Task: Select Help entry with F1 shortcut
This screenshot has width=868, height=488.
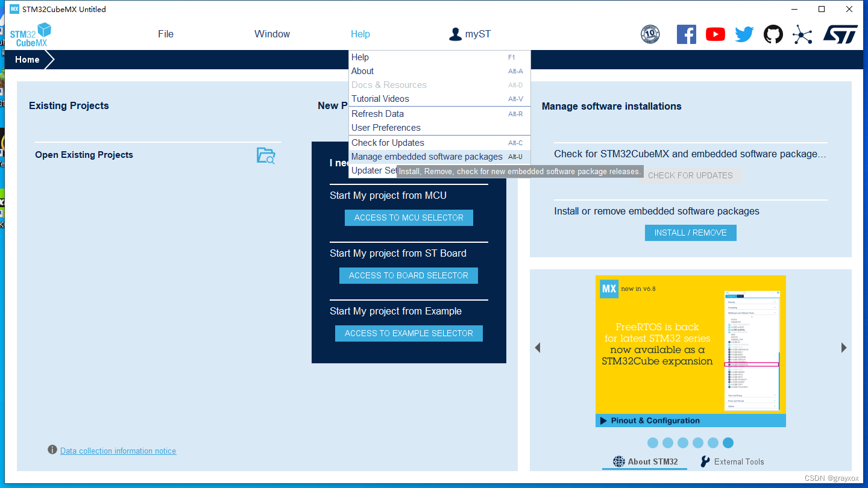Action: (x=439, y=57)
